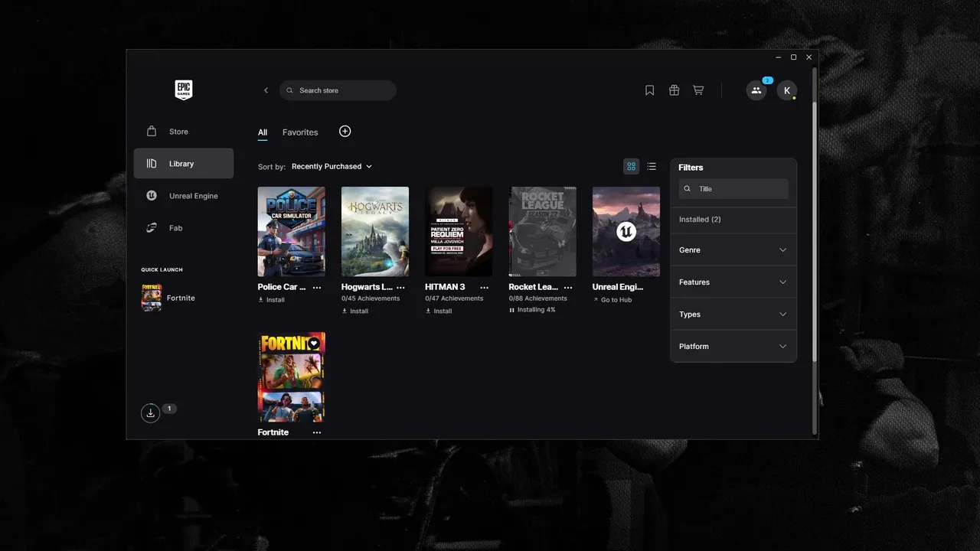Expand the Types filter
980x551 pixels.
click(x=733, y=315)
